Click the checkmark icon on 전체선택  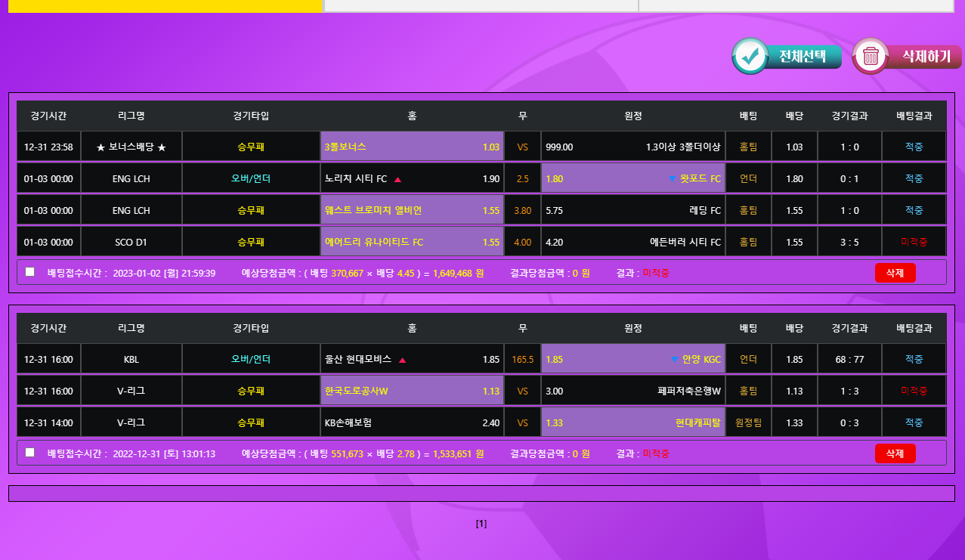pyautogui.click(x=750, y=57)
